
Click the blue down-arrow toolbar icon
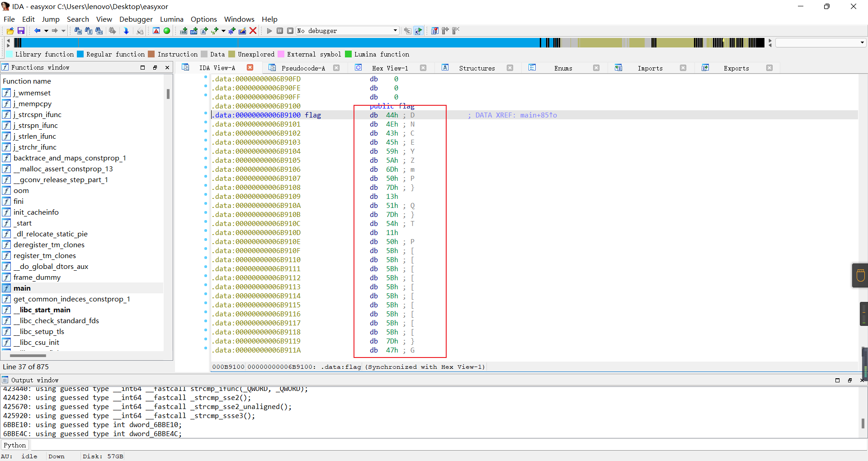coord(127,31)
